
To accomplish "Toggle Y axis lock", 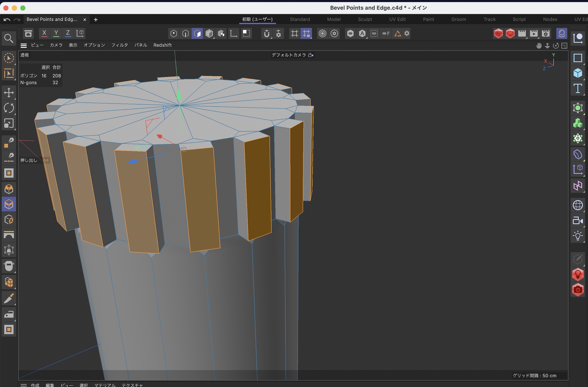I will 56,33.
